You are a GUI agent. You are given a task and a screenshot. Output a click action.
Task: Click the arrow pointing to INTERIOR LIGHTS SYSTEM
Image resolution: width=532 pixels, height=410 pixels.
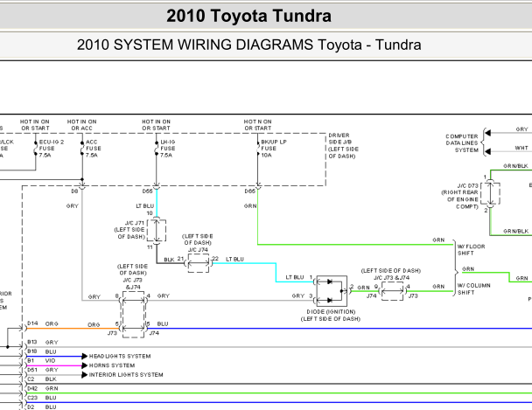[85, 375]
